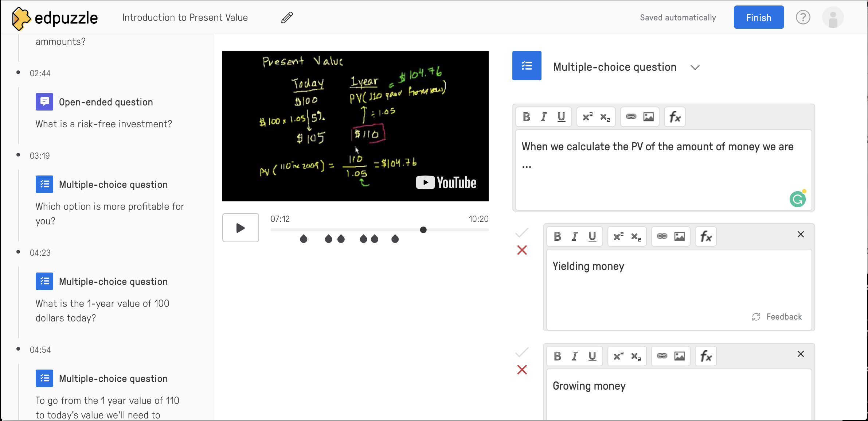Open user profile avatar menu
Screen dimensions: 868x421
pyautogui.click(x=833, y=18)
